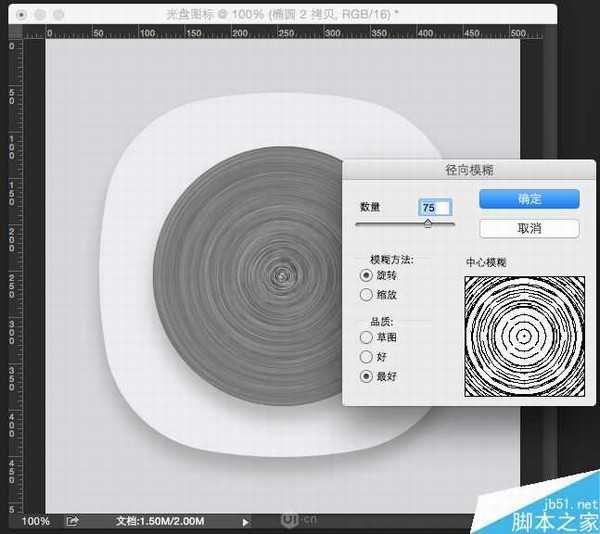Screen dimensions: 600x534
Task: Click the 确定 (OK) button
Action: 529,199
